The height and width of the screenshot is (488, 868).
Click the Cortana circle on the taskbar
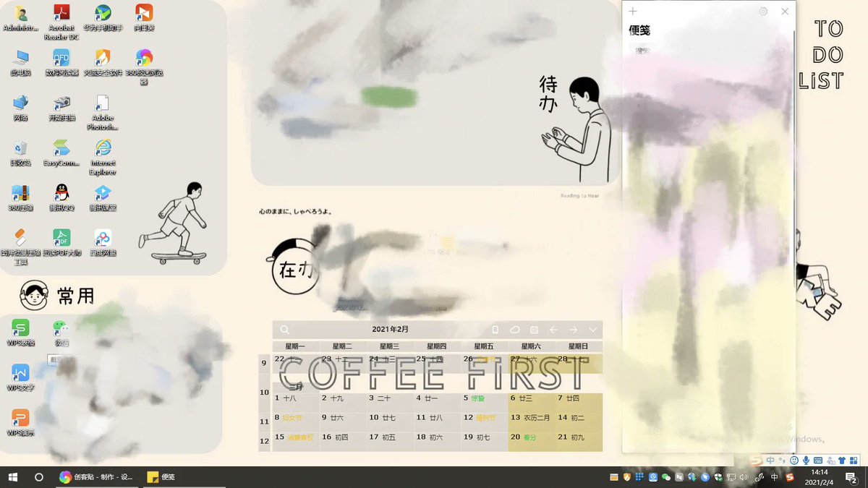tap(39, 477)
